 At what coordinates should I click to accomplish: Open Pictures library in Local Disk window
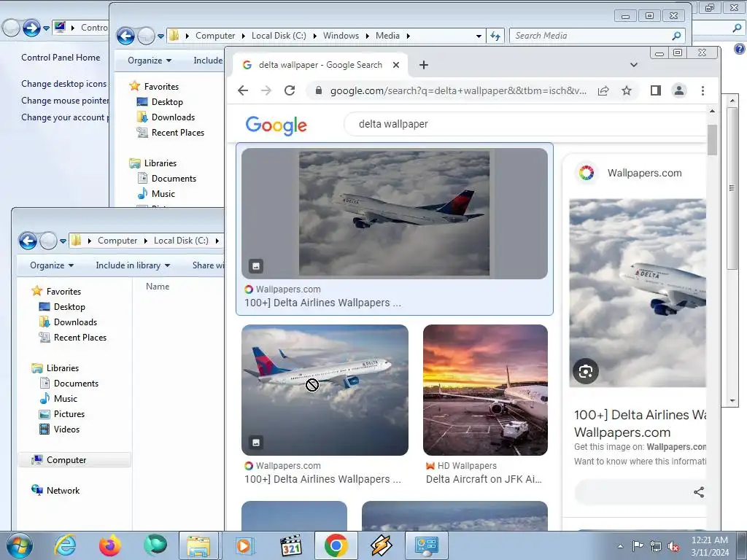click(x=69, y=414)
